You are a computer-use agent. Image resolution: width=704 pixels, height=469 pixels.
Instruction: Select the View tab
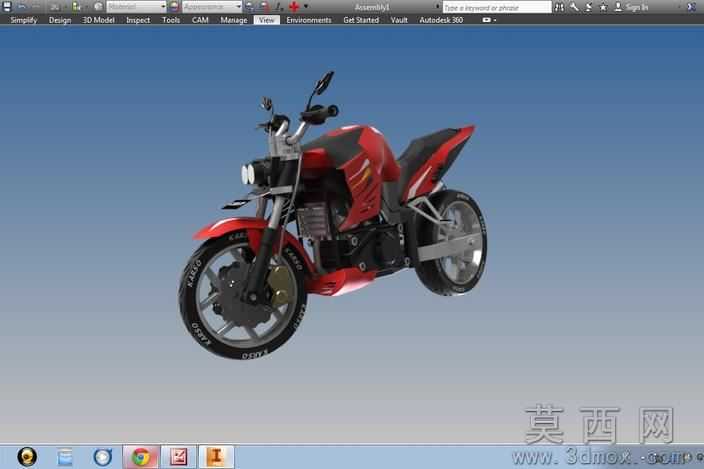pos(267,20)
